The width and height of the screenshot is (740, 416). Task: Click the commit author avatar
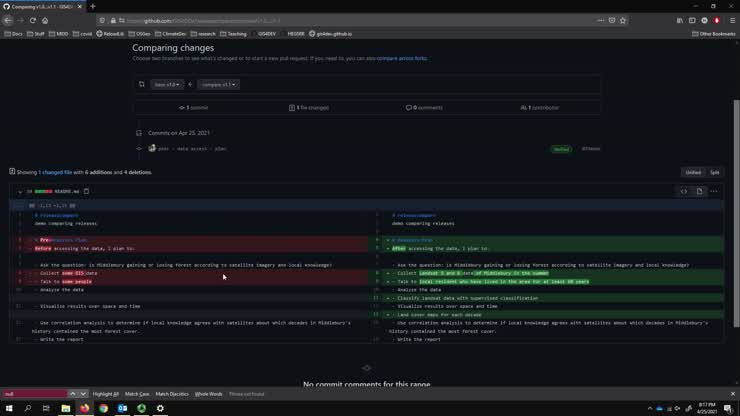pyautogui.click(x=152, y=148)
